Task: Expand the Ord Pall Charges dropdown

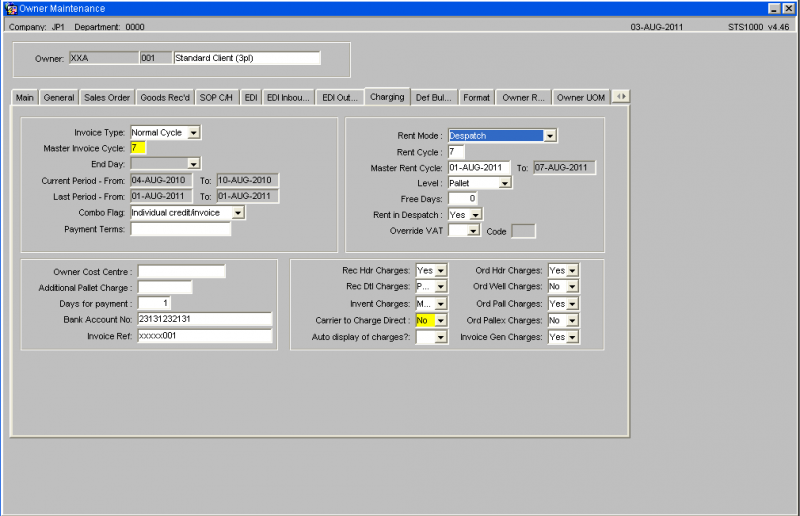Action: (x=572, y=304)
